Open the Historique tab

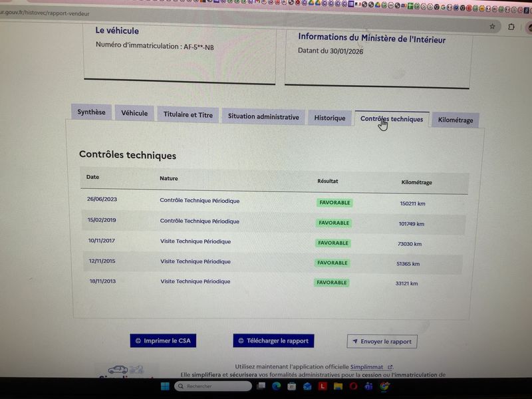330,118
